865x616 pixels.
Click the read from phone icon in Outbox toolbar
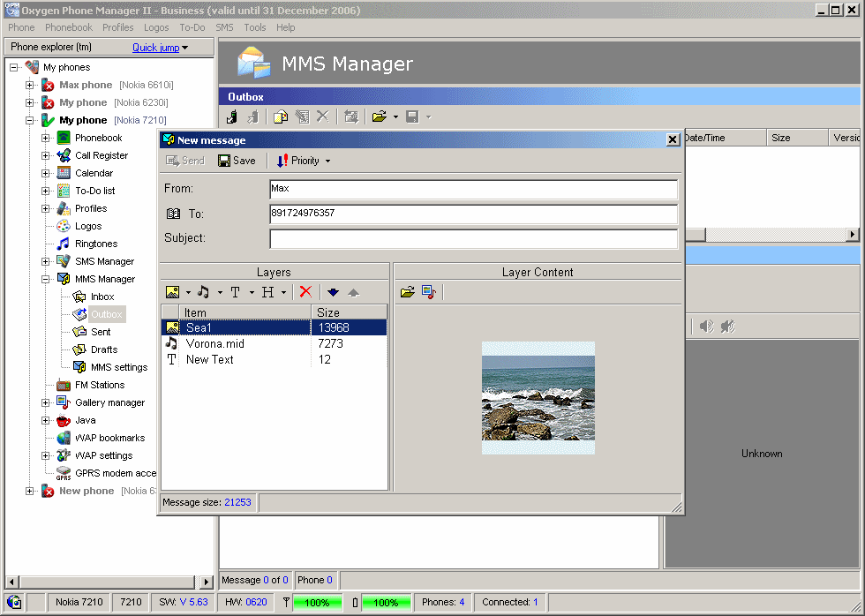[x=232, y=116]
